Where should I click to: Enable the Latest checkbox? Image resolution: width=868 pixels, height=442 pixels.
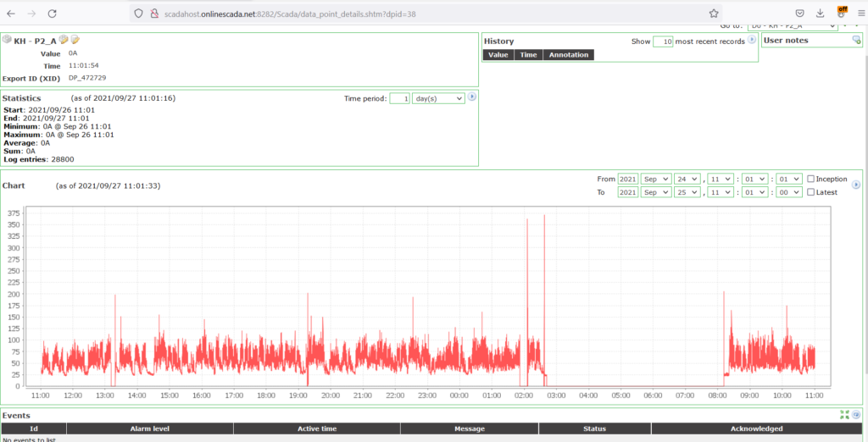click(x=811, y=192)
